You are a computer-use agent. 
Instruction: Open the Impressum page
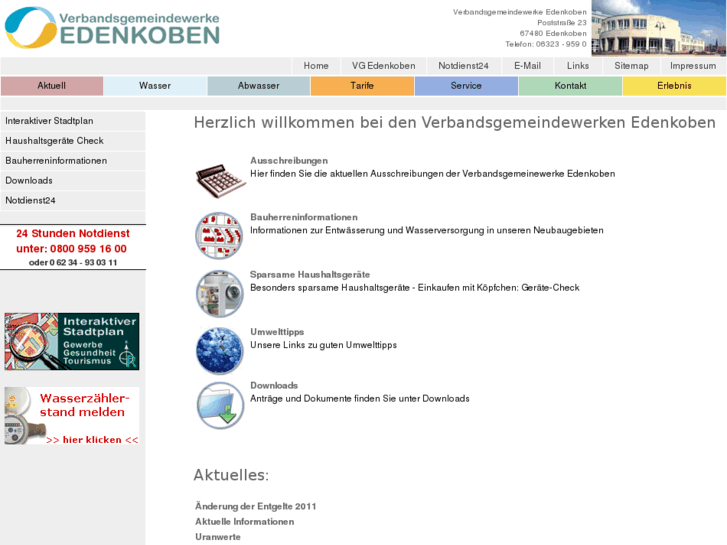[x=693, y=66]
